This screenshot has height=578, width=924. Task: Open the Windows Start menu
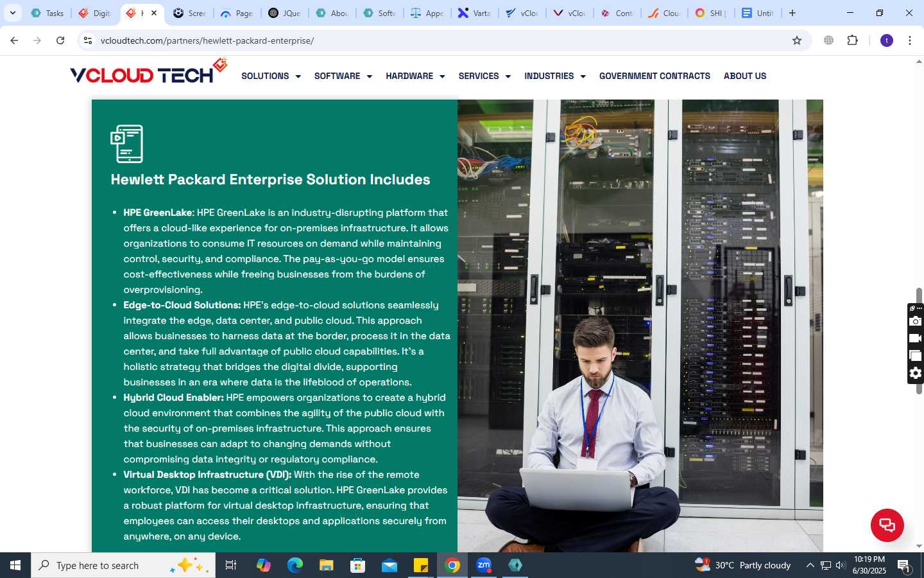coord(15,565)
